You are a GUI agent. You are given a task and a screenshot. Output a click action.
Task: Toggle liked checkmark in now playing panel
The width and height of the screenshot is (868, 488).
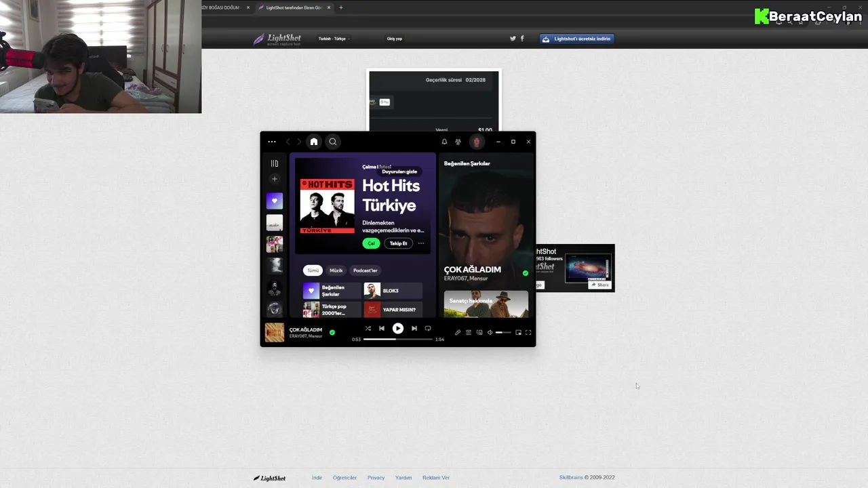[x=525, y=273]
